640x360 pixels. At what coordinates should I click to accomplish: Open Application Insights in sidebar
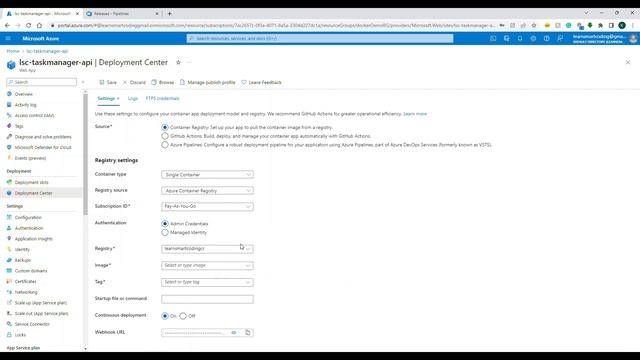tap(33, 239)
